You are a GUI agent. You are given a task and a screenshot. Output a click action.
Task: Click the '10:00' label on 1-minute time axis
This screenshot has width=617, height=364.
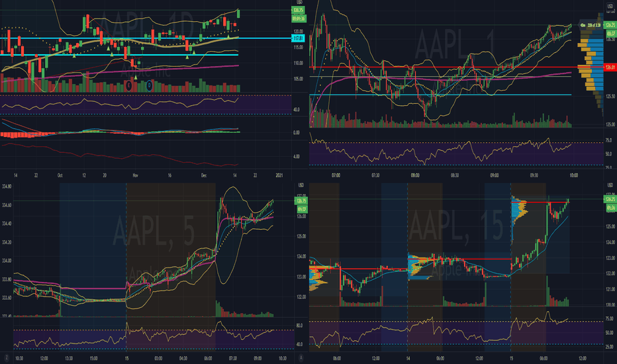click(573, 175)
